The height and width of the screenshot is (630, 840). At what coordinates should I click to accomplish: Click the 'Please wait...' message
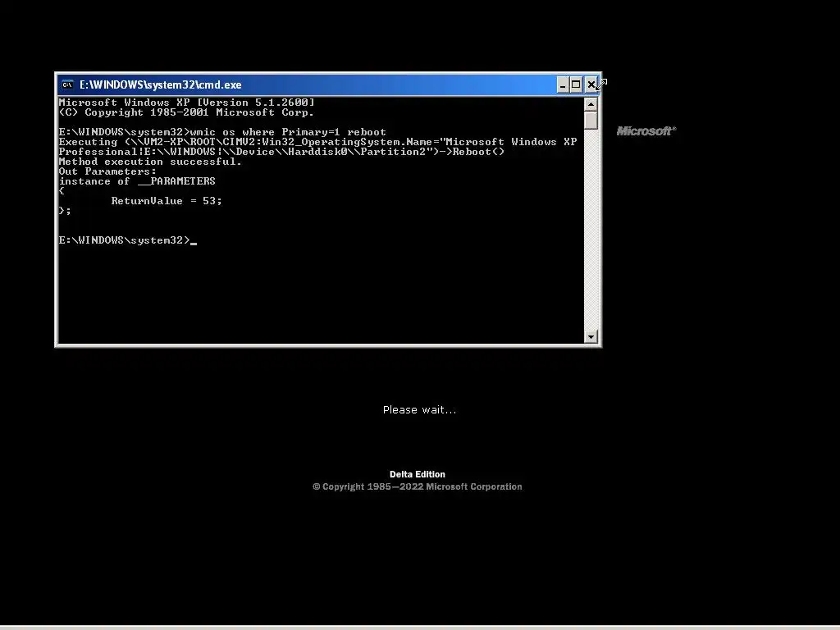click(419, 410)
